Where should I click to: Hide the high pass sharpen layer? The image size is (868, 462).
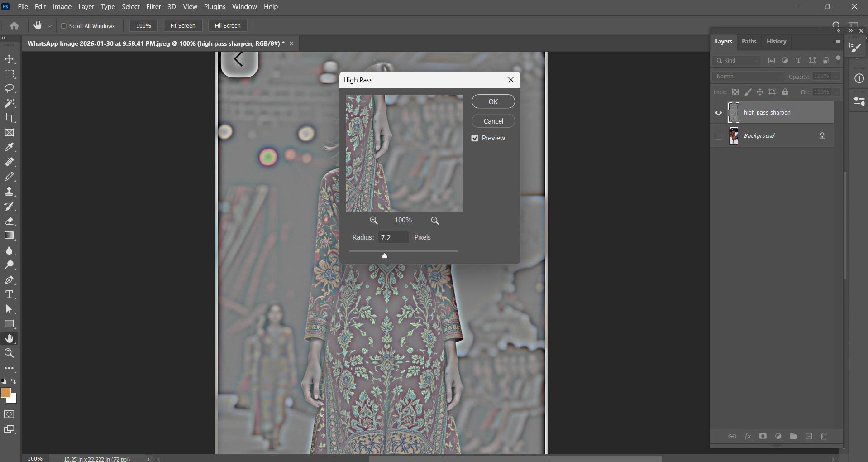(x=718, y=113)
